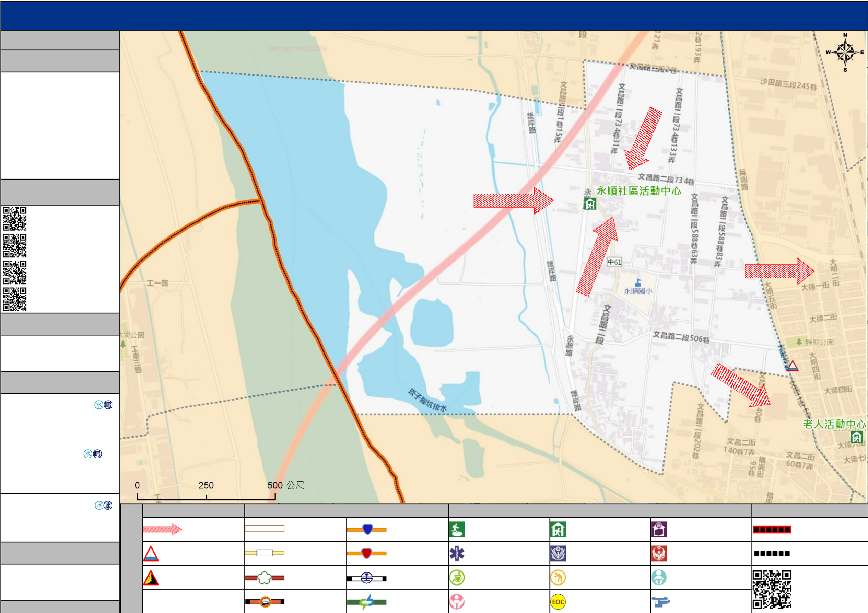Click the 萬興路 road label

[x=743, y=180]
